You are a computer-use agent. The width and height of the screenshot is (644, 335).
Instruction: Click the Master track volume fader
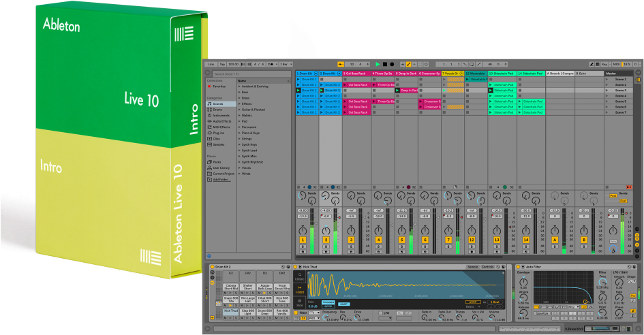[626, 213]
